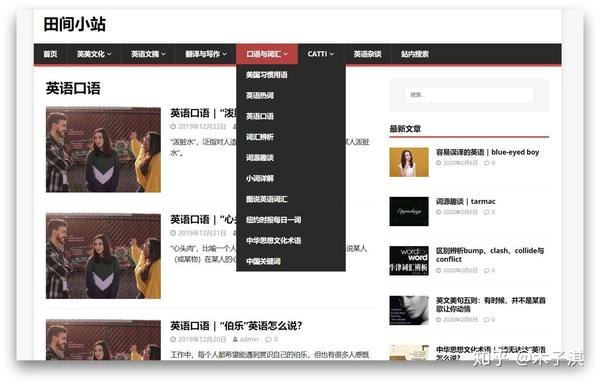This screenshot has height=384, width=600.
Task: Click the clock icon under the bump/clash article
Action: [x=439, y=270]
